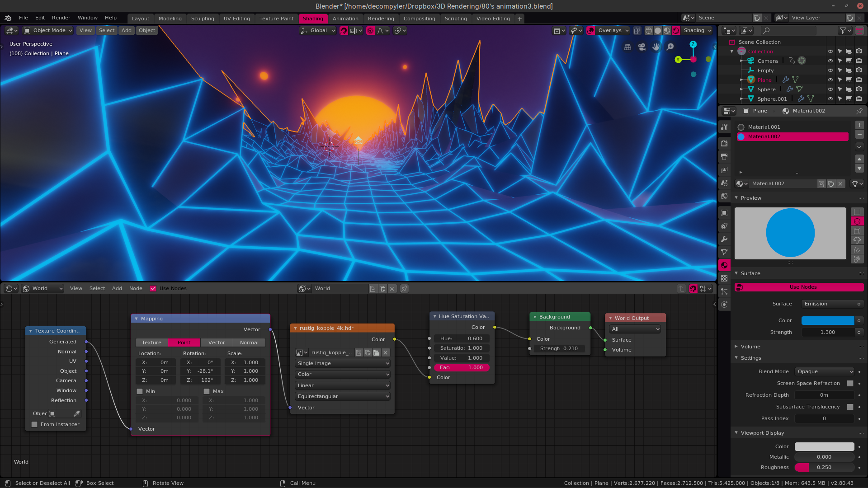The width and height of the screenshot is (868, 488).
Task: Open Single Image source dropdown
Action: tap(342, 364)
